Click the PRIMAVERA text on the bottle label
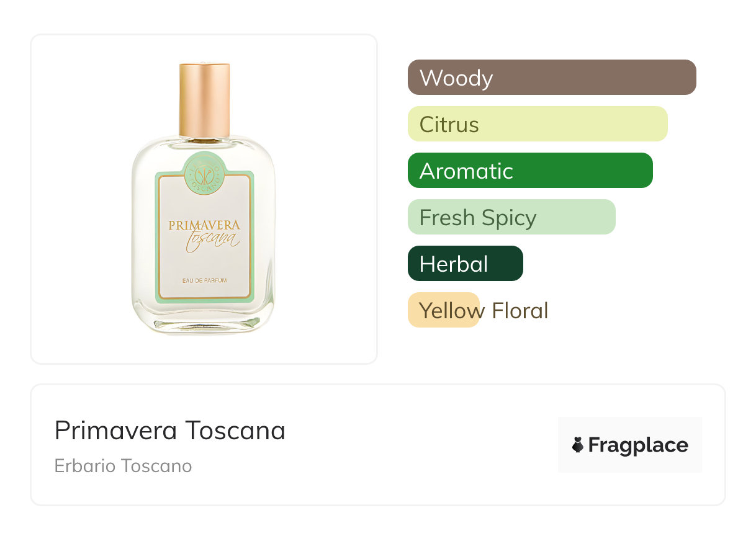The height and width of the screenshot is (536, 756). coord(204,225)
